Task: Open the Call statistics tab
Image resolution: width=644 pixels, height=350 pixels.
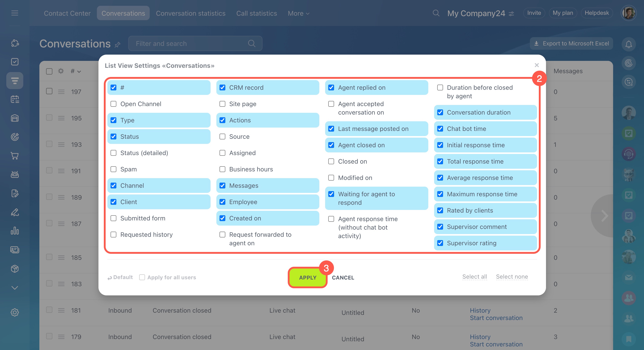Action: pos(256,13)
